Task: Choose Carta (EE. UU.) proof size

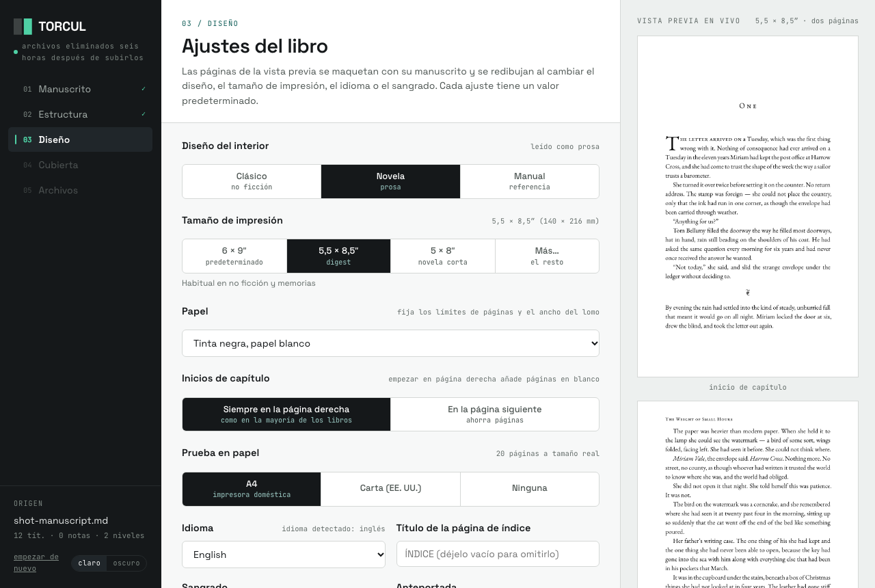Action: tap(390, 489)
